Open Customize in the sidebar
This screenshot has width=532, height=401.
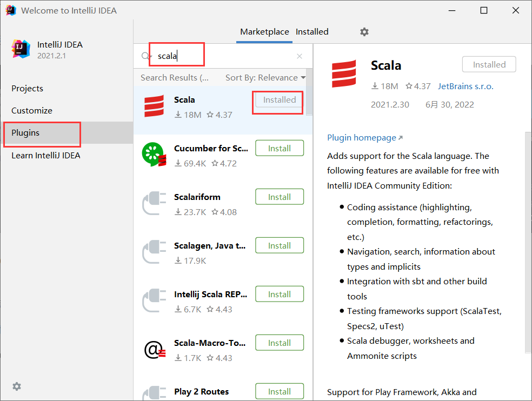tap(32, 111)
